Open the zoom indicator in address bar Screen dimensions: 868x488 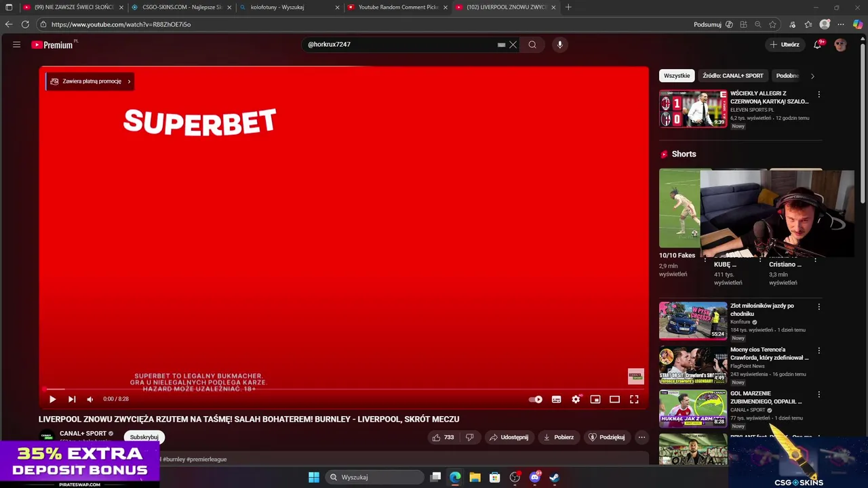tap(758, 24)
